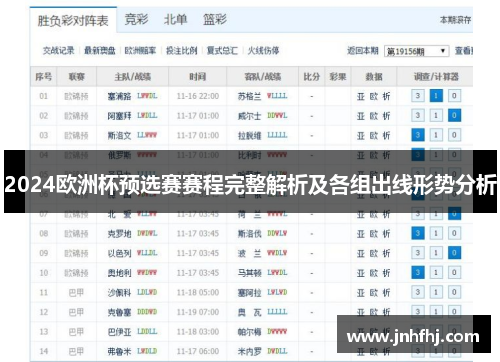This screenshot has width=500, height=362.
Task: Select home team 以色列 in row 09
Action: tap(119, 253)
